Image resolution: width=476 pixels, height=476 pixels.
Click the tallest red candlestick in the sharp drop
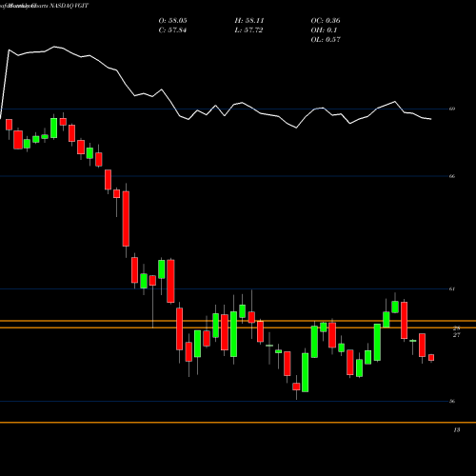click(x=126, y=219)
